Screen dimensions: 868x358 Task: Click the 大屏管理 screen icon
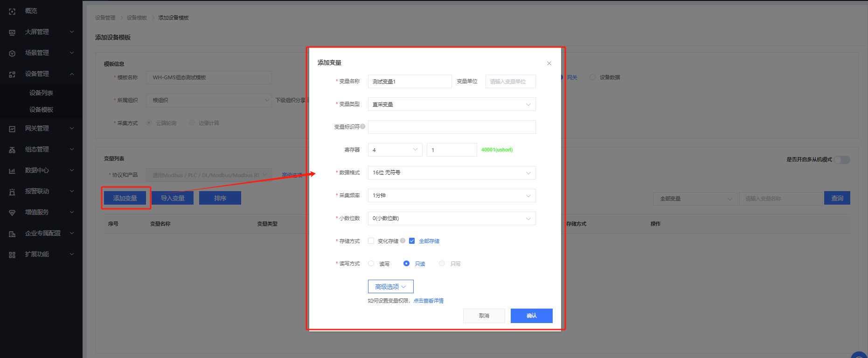(x=12, y=32)
